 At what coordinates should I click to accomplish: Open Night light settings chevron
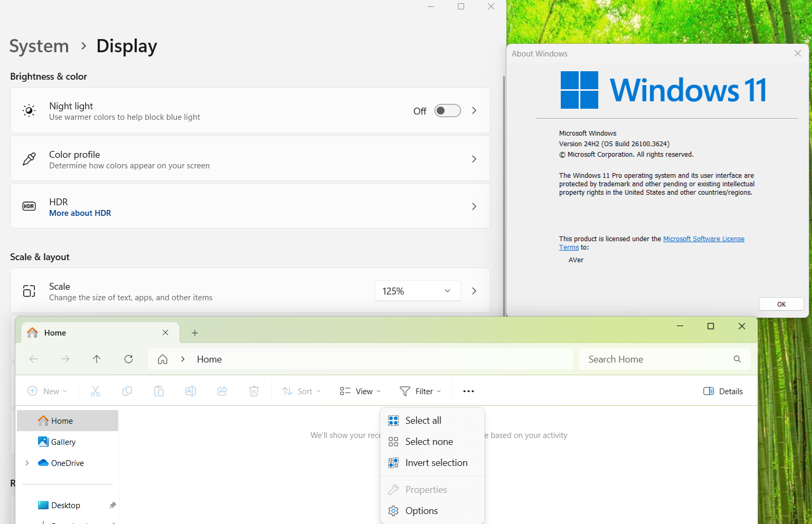point(474,111)
